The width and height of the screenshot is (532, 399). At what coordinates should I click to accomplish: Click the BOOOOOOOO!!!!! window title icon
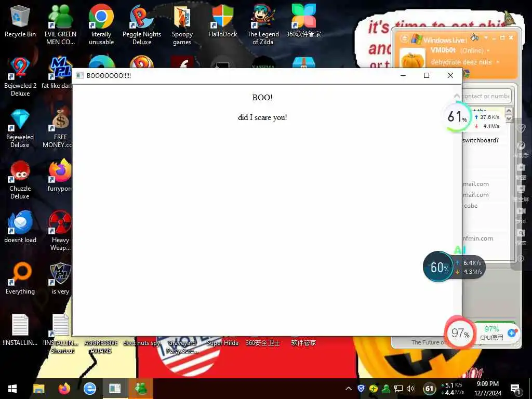[x=79, y=75]
